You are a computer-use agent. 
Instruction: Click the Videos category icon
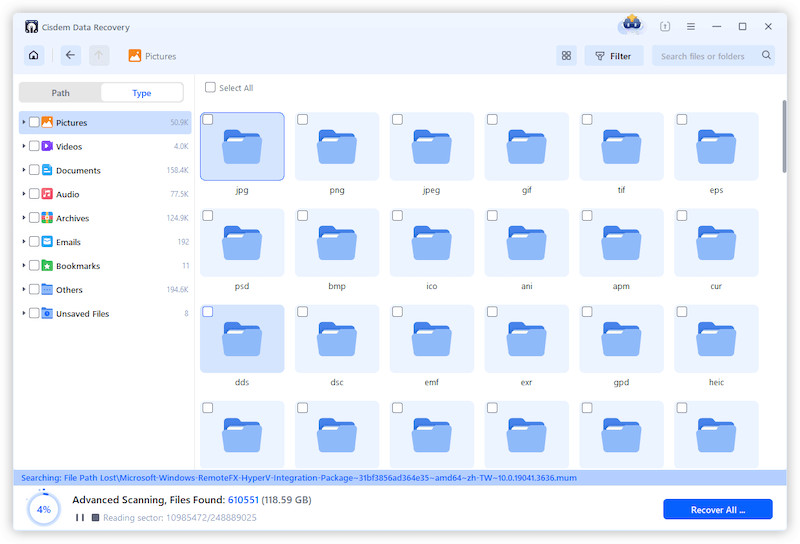(47, 146)
